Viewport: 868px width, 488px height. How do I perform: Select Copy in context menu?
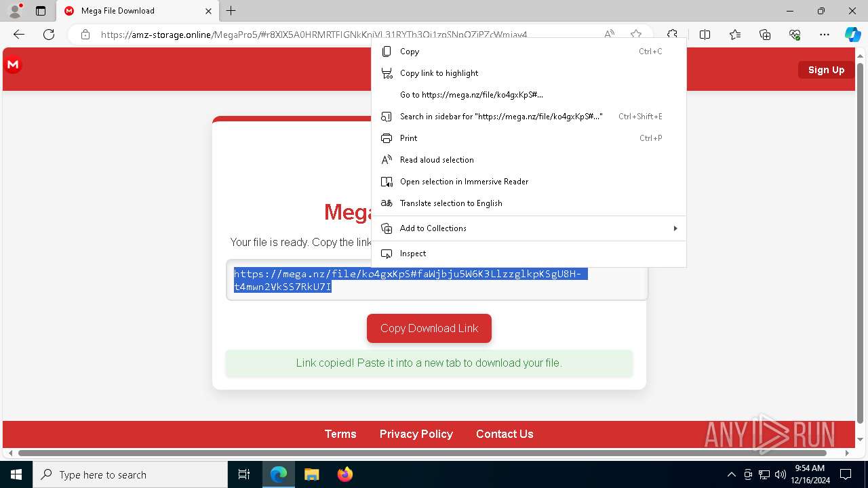coord(529,52)
